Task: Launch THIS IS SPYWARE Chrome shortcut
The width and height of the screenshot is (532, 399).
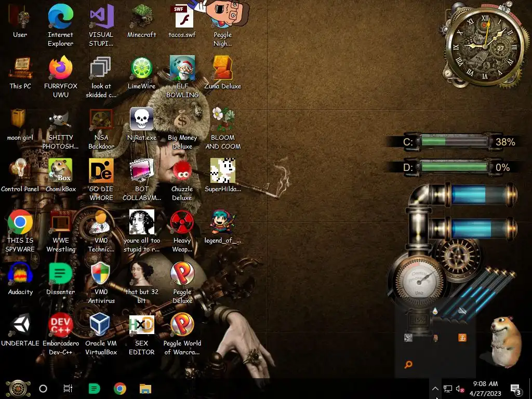Action: point(20,231)
